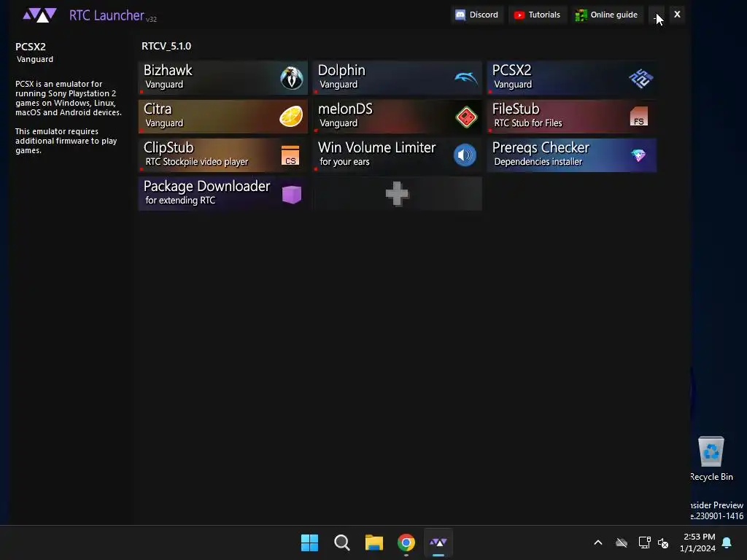747x560 pixels.
Task: Launch Citra Vanguard tile
Action: [223, 116]
